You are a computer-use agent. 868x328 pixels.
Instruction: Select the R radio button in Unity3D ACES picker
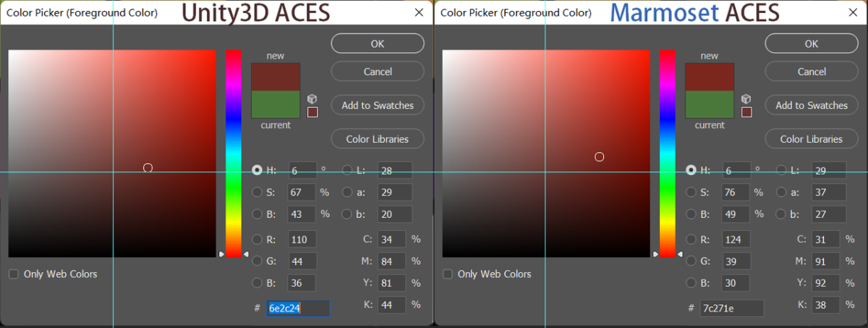pos(257,239)
